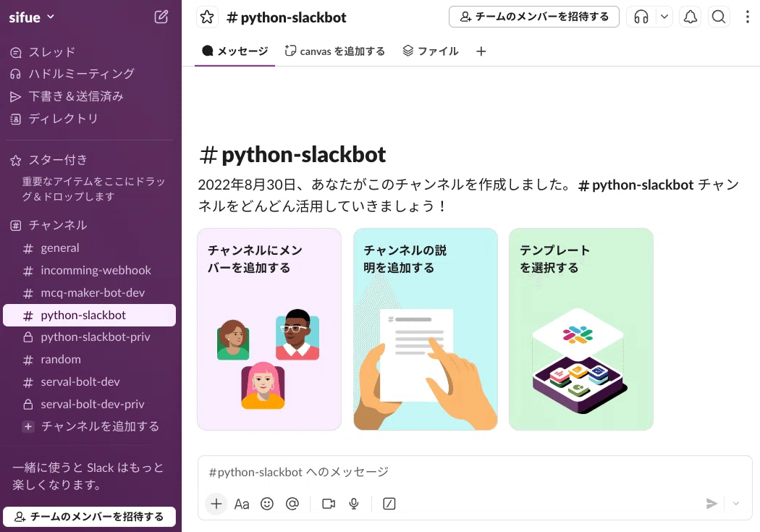Click the new message compose icon
The image size is (760, 532).
(161, 17)
